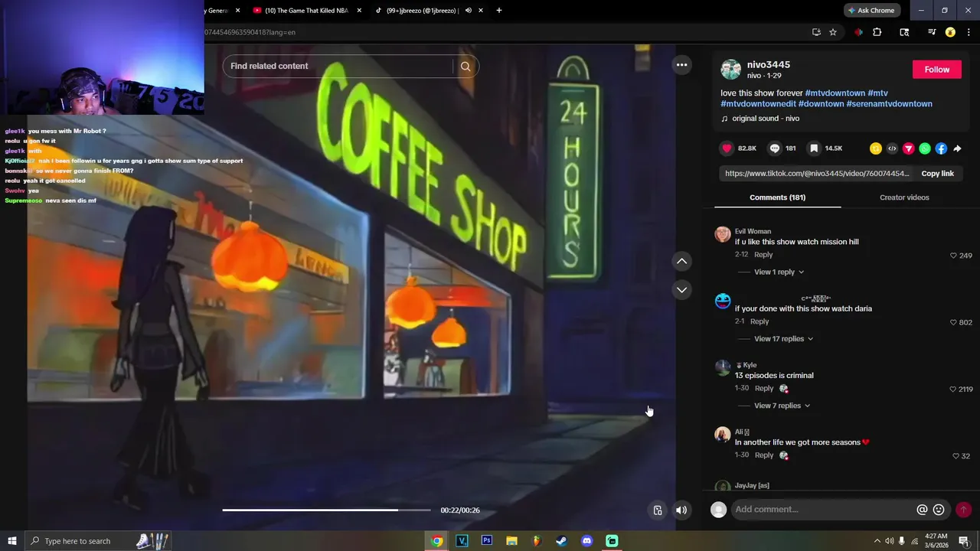
Task: Open Chrome extensions puzzle icon
Action: (x=877, y=32)
